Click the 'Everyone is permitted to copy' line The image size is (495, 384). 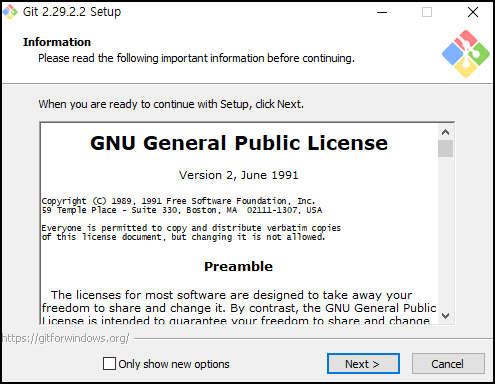point(191,228)
